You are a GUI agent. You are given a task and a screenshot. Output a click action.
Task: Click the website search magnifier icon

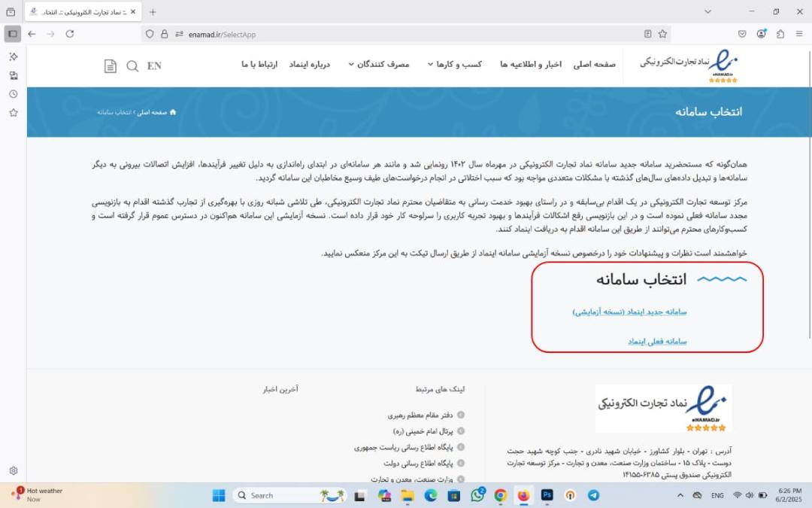pos(132,65)
